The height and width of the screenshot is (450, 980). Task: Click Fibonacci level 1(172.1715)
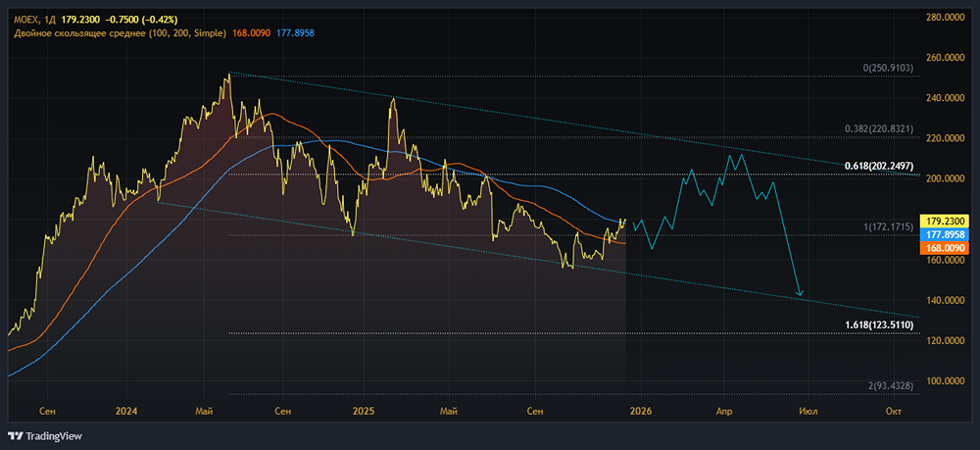click(x=888, y=225)
